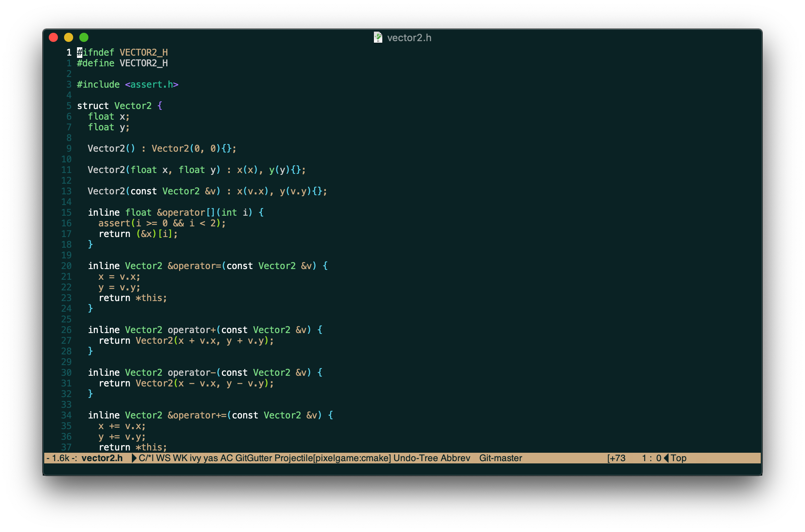Click the yas minor mode lighter
The image size is (805, 532).
tap(210, 458)
